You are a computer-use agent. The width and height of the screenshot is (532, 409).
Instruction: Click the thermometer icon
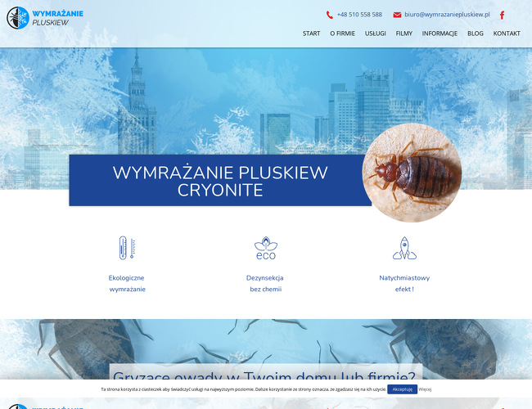127,248
